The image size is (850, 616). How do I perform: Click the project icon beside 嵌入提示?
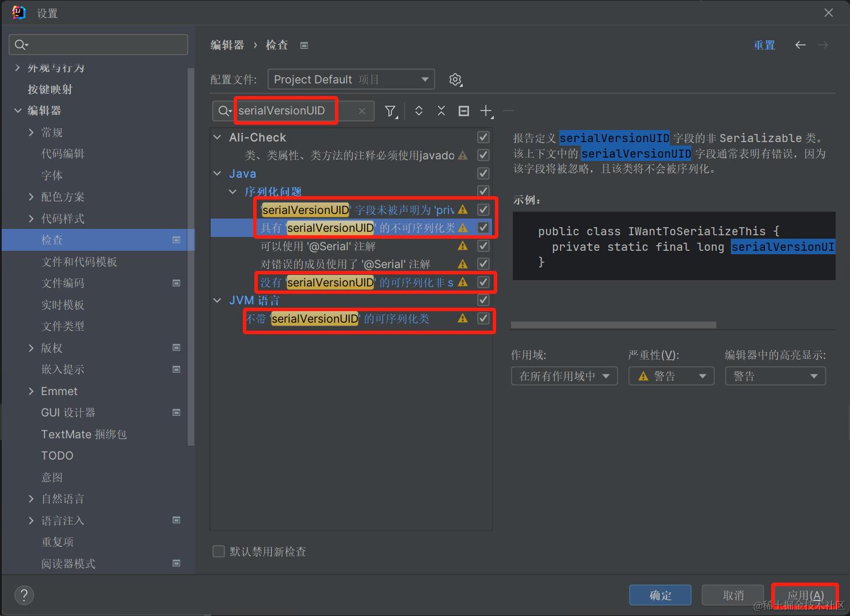[177, 369]
